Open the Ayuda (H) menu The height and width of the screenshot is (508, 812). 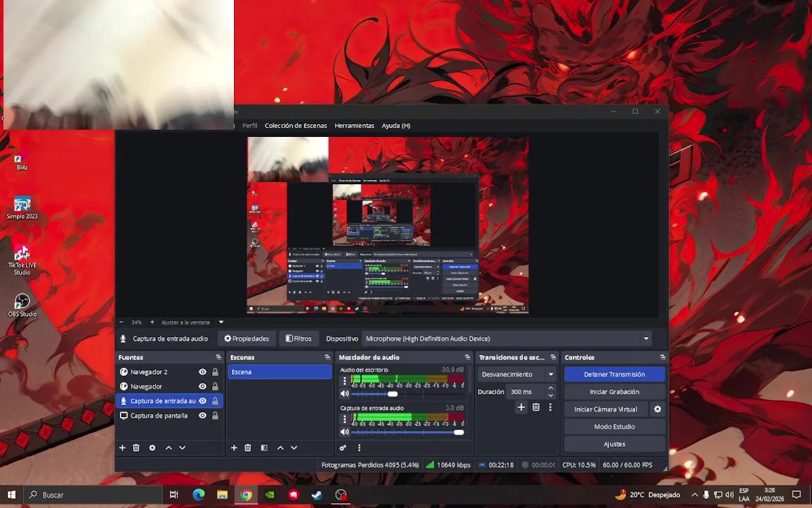[x=395, y=126]
